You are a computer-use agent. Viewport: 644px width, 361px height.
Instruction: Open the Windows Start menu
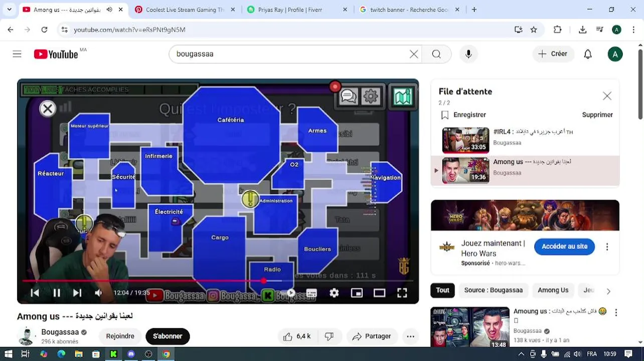coord(8,354)
